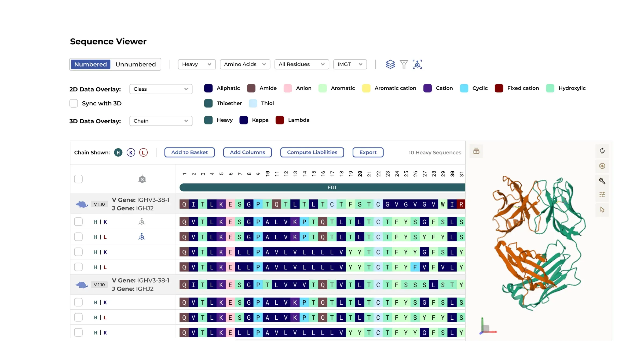Click the 3D viewer rotate/refresh icon
This screenshot has height=362, width=644.
(x=602, y=151)
